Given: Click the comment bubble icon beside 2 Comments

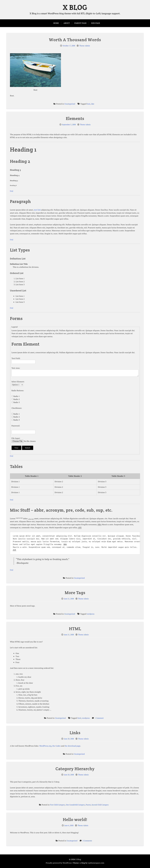Looking at the screenshot, I should pos(81,841).
